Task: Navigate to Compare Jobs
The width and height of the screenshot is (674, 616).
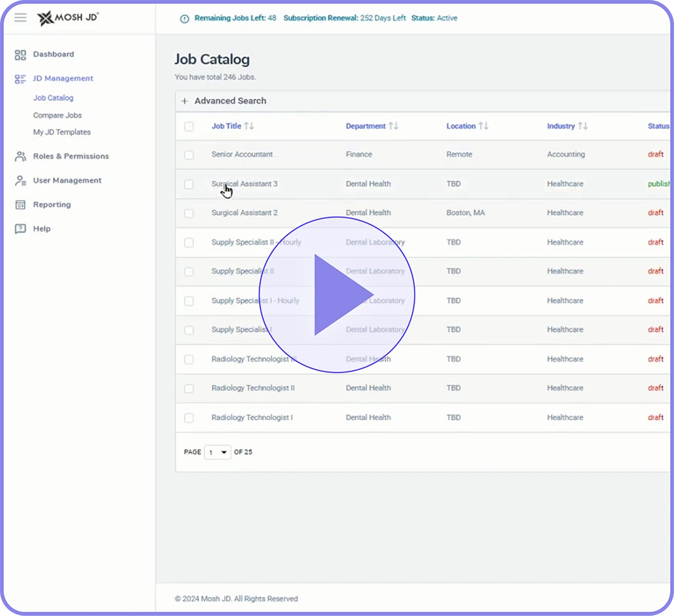Action: [57, 115]
